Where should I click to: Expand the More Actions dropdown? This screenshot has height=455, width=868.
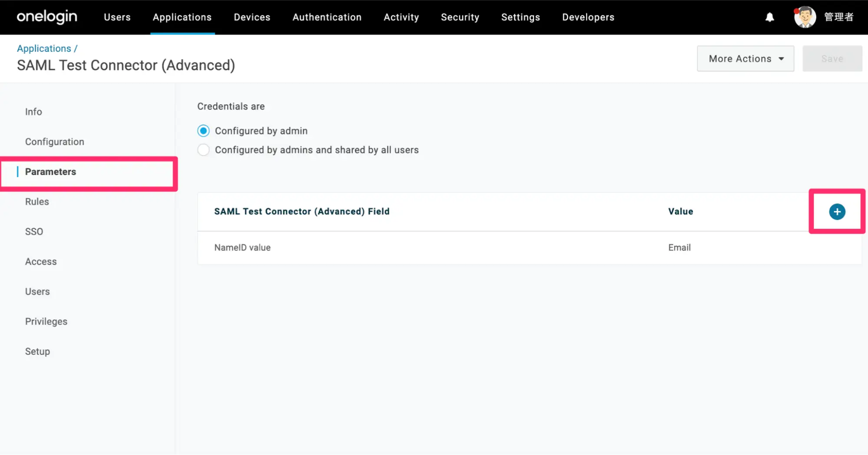(745, 59)
